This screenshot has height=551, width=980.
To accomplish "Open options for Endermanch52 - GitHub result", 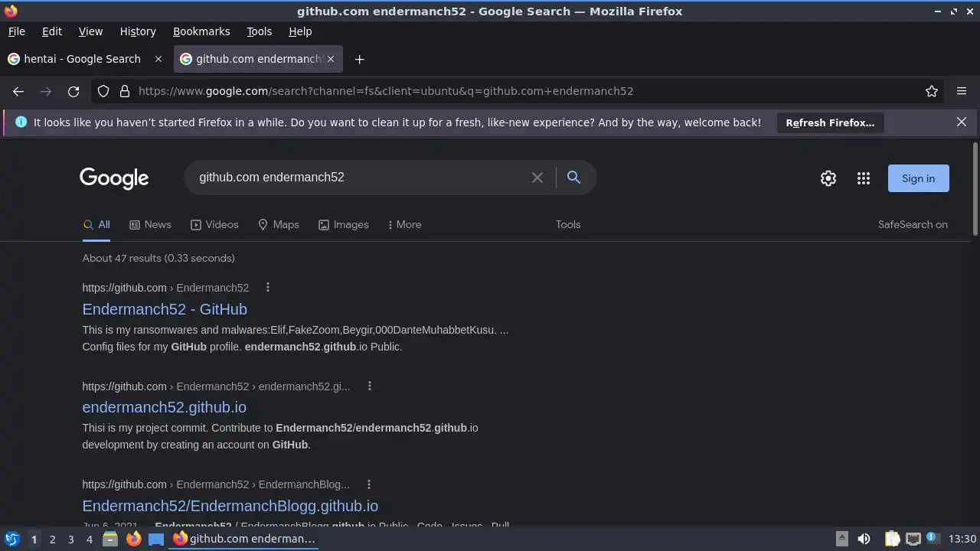I will click(x=268, y=288).
